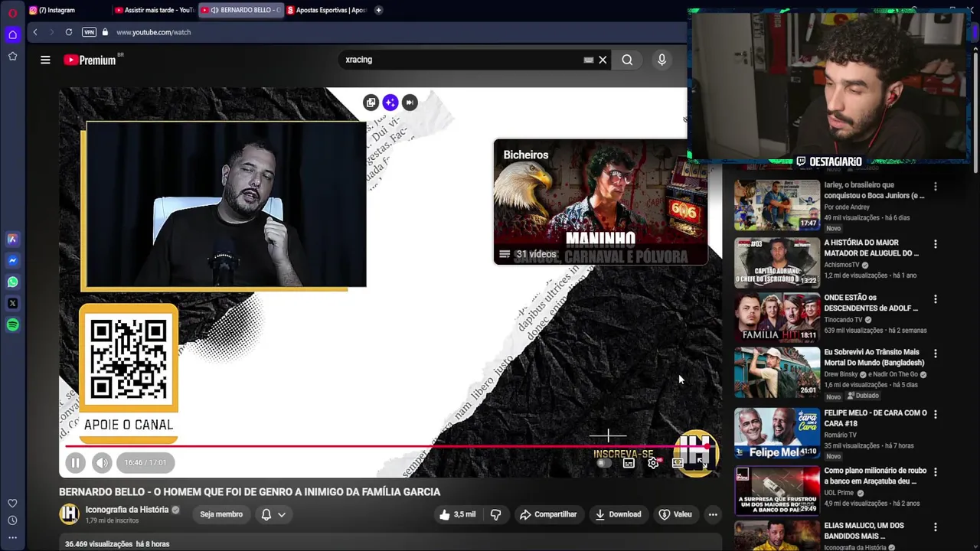Reload the YouTube page
Image resolution: width=980 pixels, height=551 pixels.
(69, 32)
